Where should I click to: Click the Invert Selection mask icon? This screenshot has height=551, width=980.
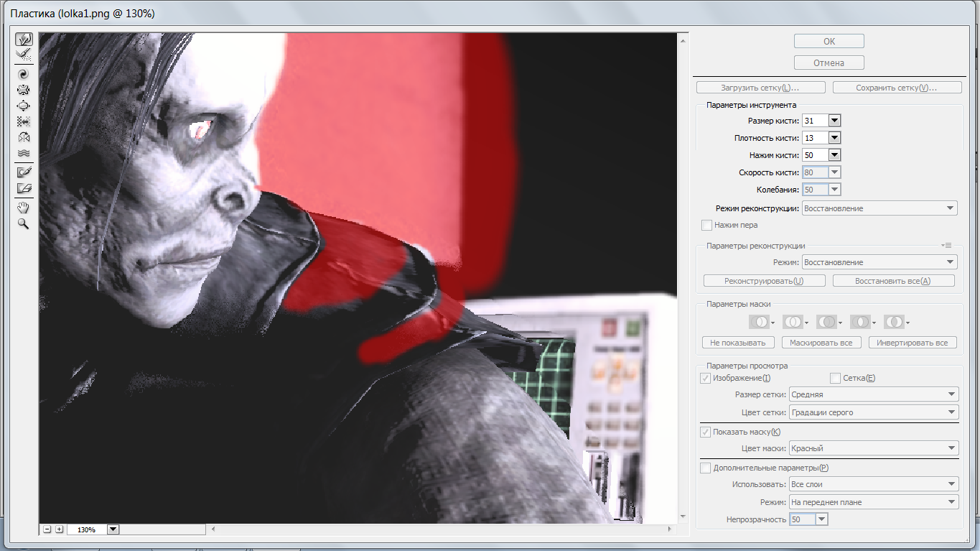click(893, 322)
